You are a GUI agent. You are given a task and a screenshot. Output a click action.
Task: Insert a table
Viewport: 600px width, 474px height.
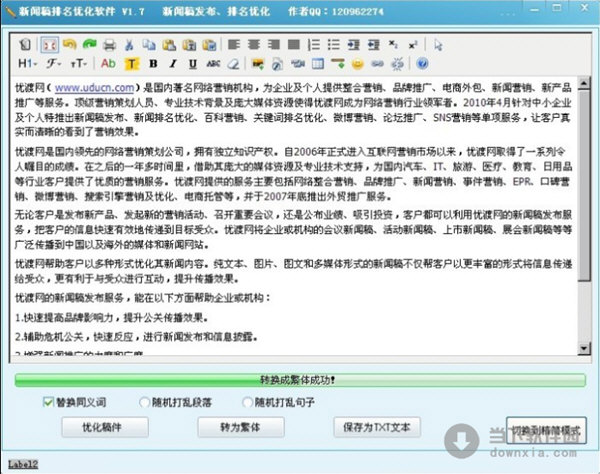318,64
